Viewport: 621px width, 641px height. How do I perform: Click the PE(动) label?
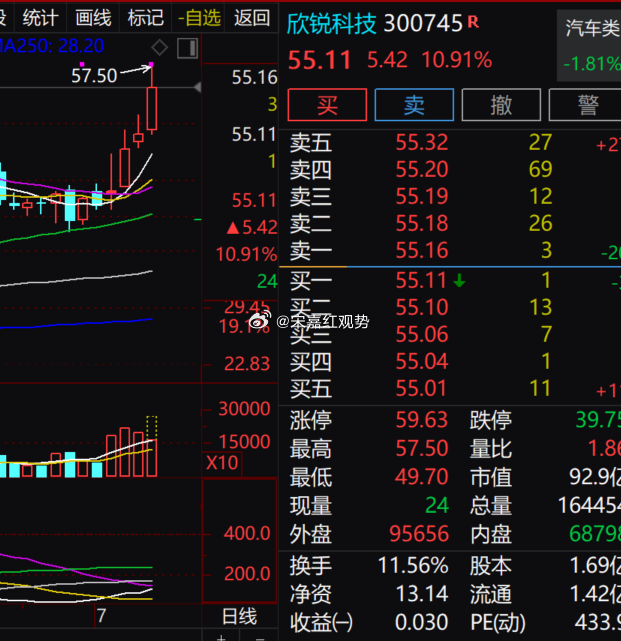(x=498, y=623)
